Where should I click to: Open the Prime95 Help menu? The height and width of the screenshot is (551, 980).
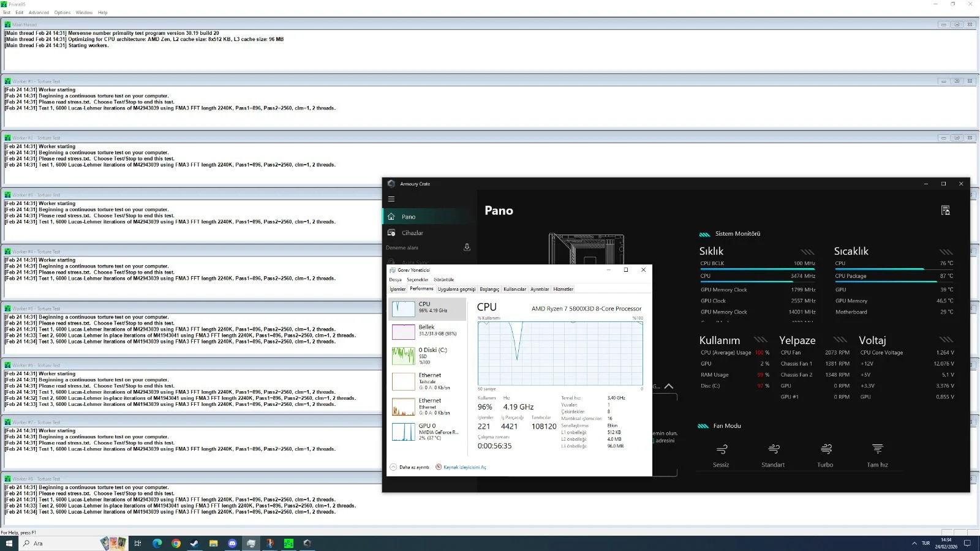pos(102,12)
